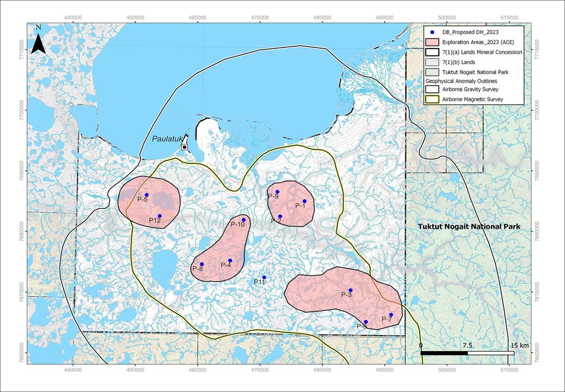
Task: Click the '15 km' scale bar label
Action: (x=520, y=345)
